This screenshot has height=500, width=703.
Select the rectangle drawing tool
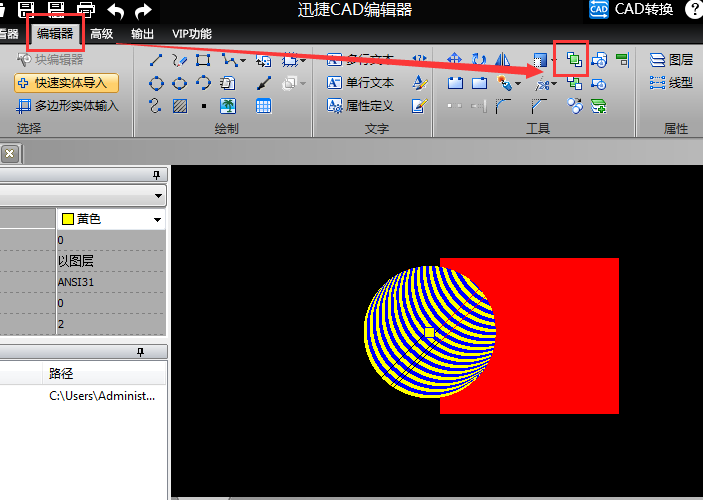[x=204, y=61]
